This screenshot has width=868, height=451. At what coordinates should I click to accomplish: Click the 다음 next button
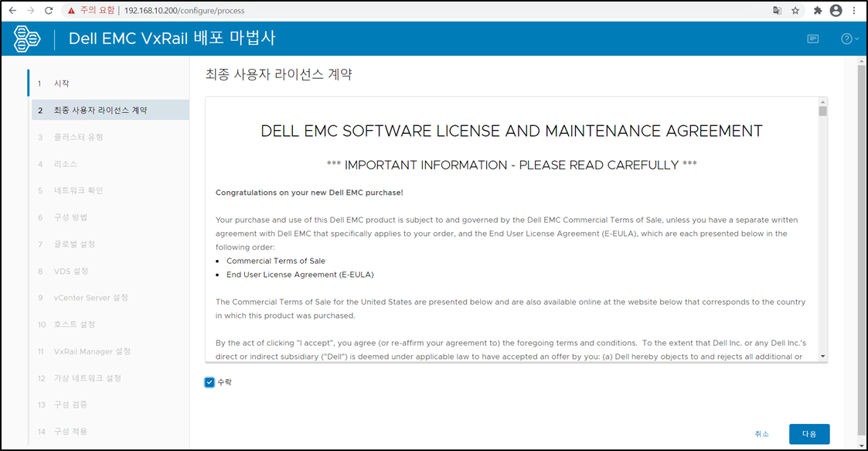[809, 434]
